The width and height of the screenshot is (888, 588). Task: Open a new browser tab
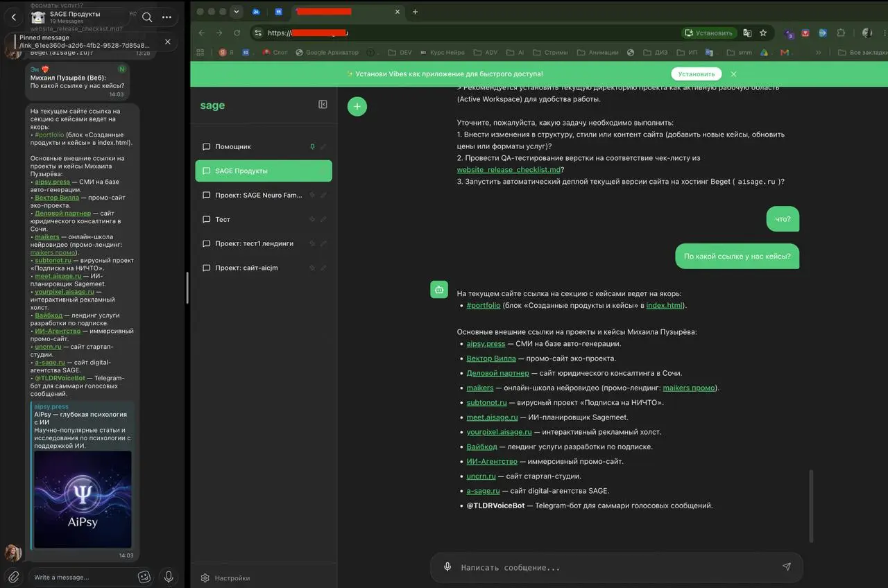415,12
